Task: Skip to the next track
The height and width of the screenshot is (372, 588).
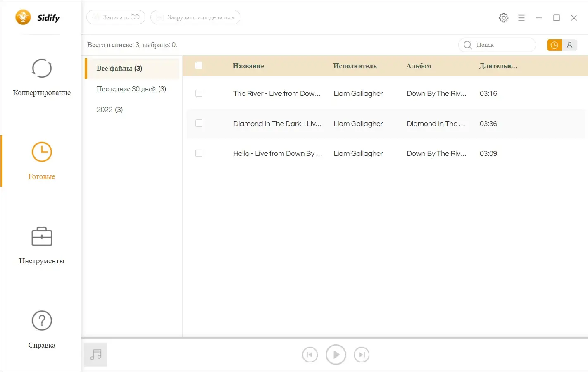Action: (x=362, y=355)
